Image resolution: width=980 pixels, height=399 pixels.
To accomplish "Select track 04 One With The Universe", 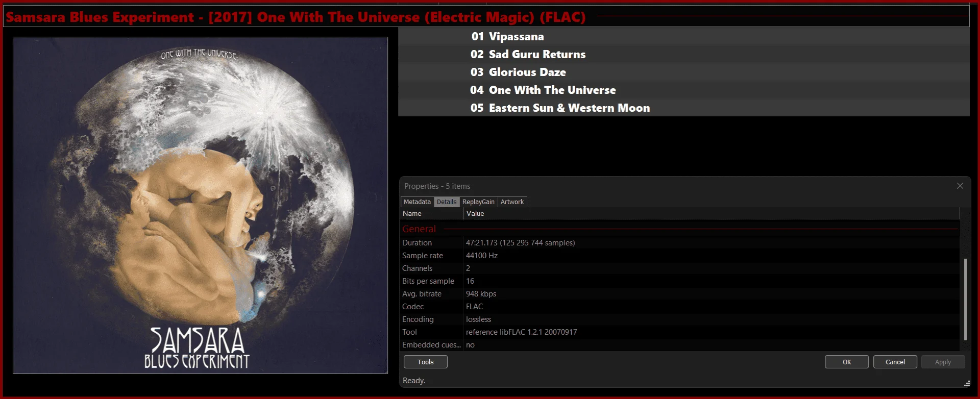I will pyautogui.click(x=683, y=90).
